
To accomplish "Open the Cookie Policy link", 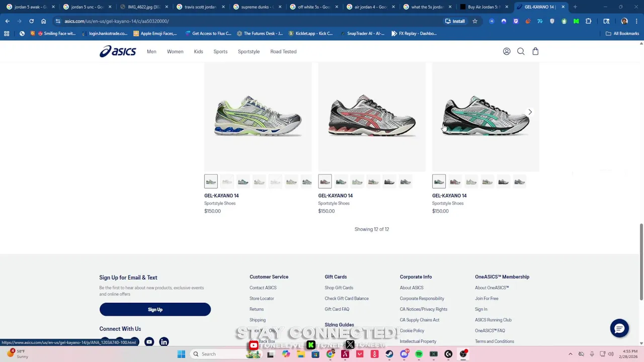I will [412, 330].
